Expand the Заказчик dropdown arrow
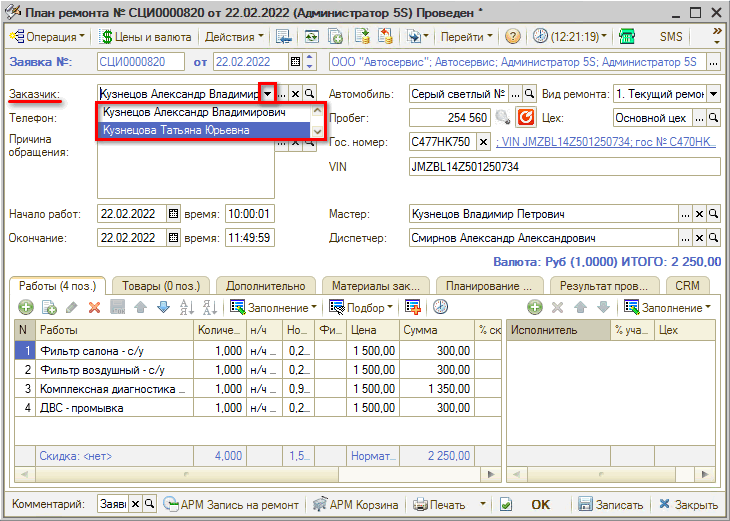730x521 pixels. [267, 94]
